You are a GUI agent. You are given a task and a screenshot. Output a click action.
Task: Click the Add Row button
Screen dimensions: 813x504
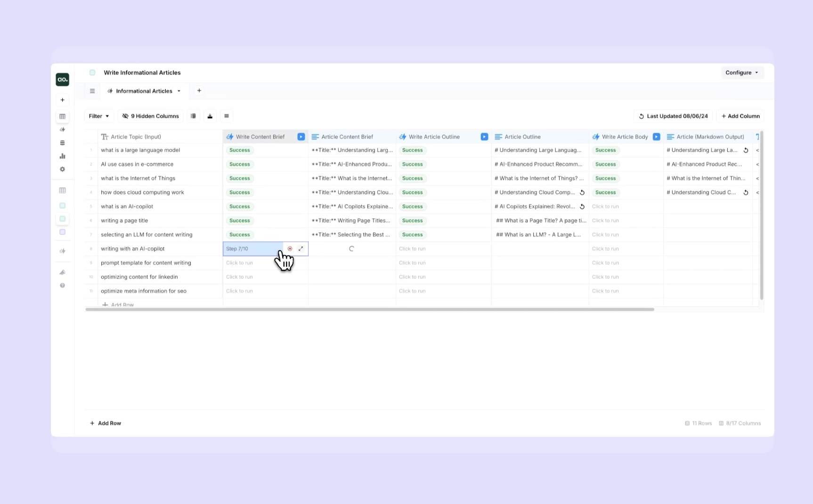pyautogui.click(x=106, y=423)
